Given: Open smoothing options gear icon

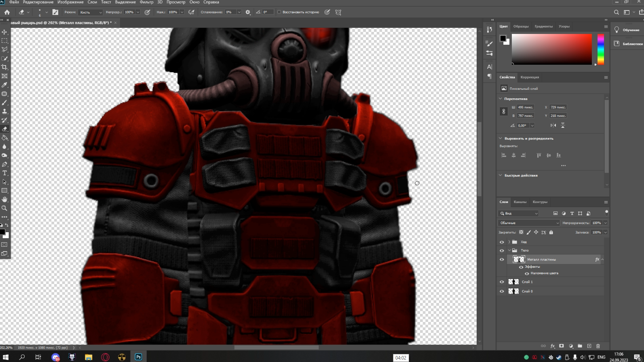Looking at the screenshot, I should pyautogui.click(x=248, y=12).
